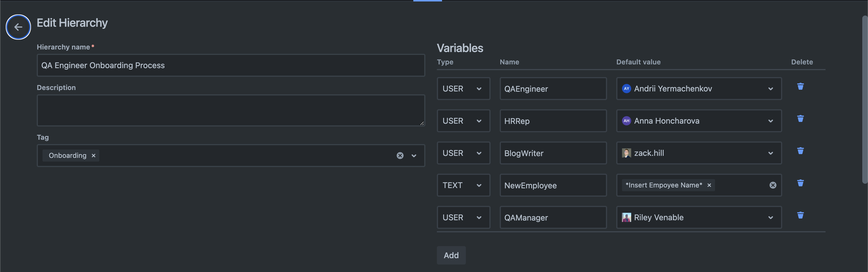The image size is (868, 272).
Task: Delete the QAManager variable
Action: click(x=800, y=215)
